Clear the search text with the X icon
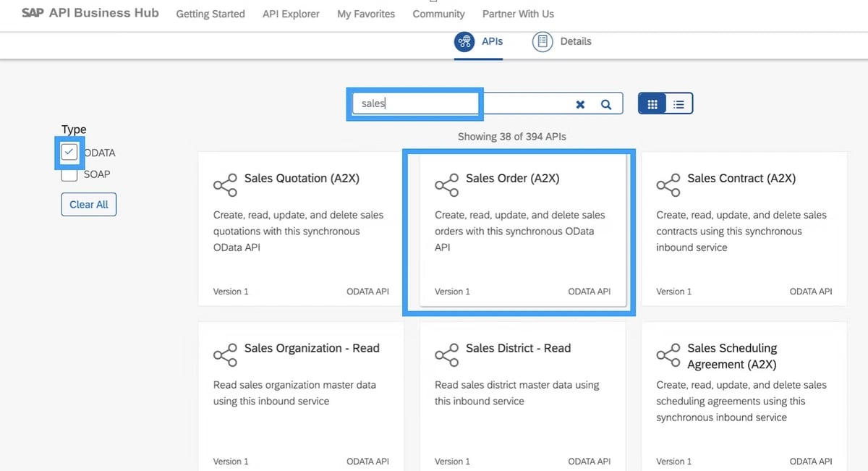The image size is (868, 471). (x=580, y=104)
